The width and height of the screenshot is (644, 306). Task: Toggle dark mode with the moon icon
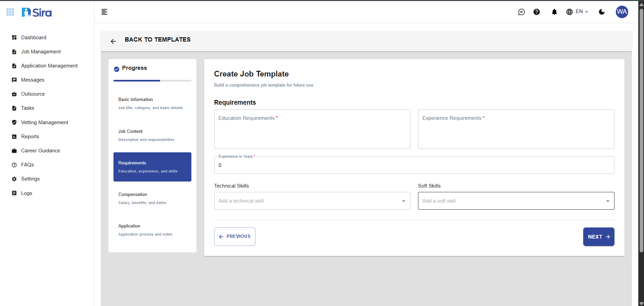coord(601,12)
